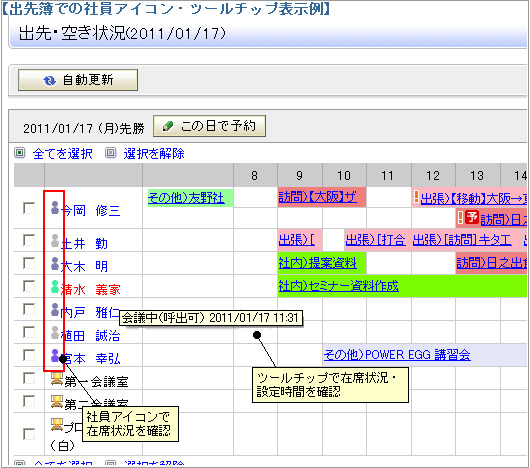The image size is (530, 468).
Task: Tick the checkbox for 植田 誠治
Action: tap(29, 332)
